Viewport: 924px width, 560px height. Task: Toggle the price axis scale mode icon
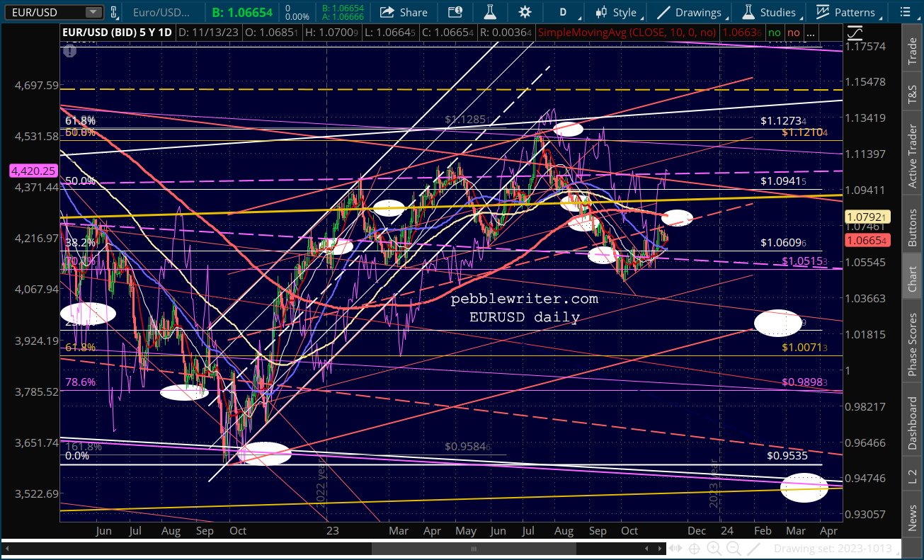point(855,33)
